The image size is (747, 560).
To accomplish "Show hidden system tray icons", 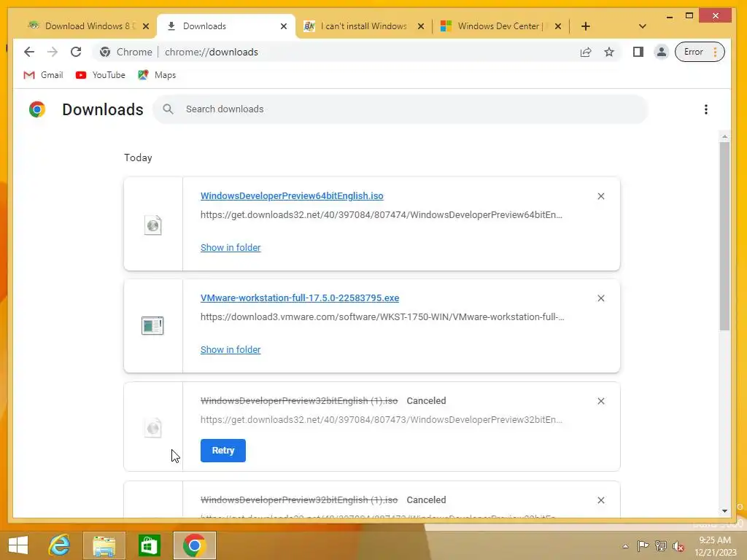I will click(625, 546).
